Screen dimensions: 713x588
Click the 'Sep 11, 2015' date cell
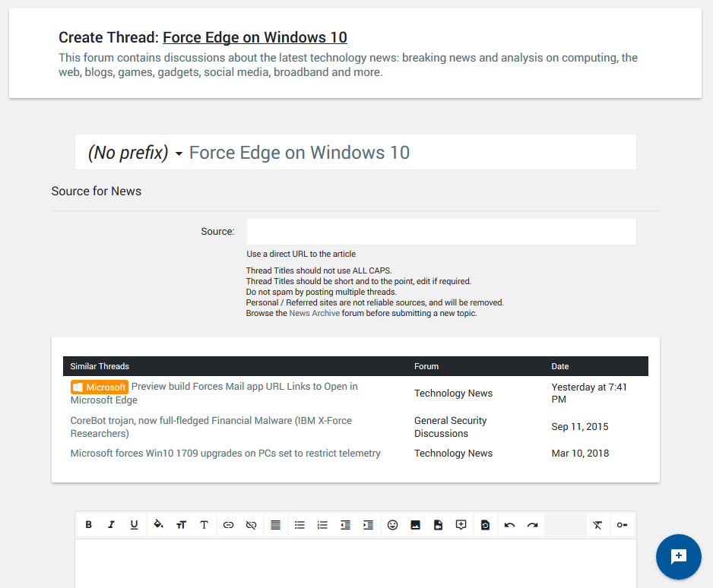580,427
